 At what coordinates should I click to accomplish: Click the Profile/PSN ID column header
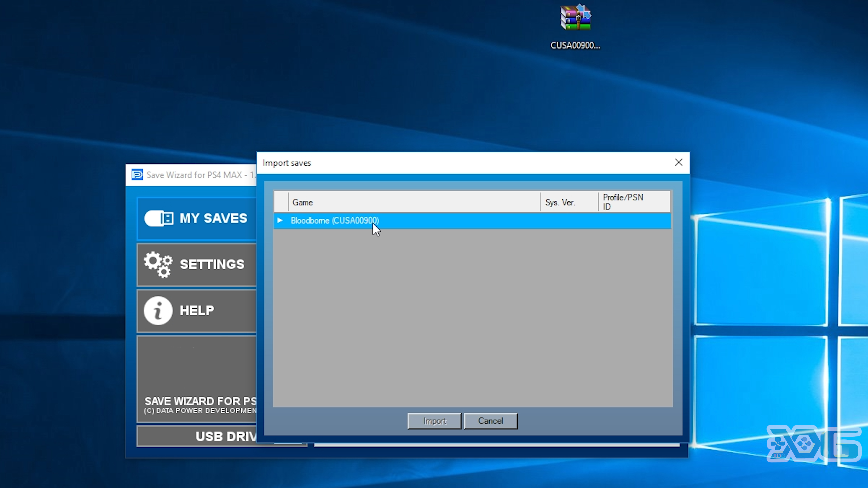pyautogui.click(x=634, y=202)
